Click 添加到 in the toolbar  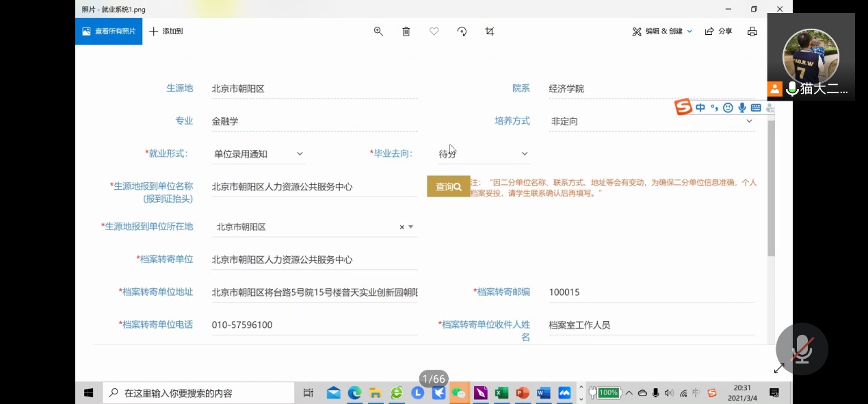(166, 31)
